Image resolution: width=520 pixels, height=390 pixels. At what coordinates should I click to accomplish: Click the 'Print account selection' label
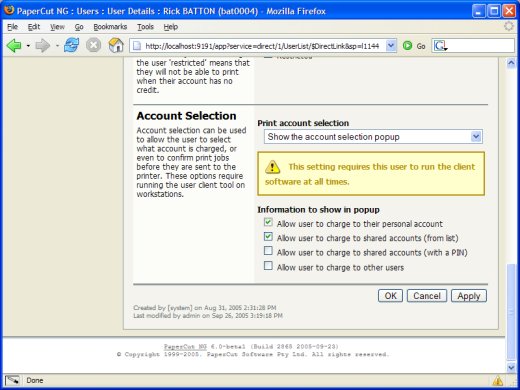click(303, 123)
